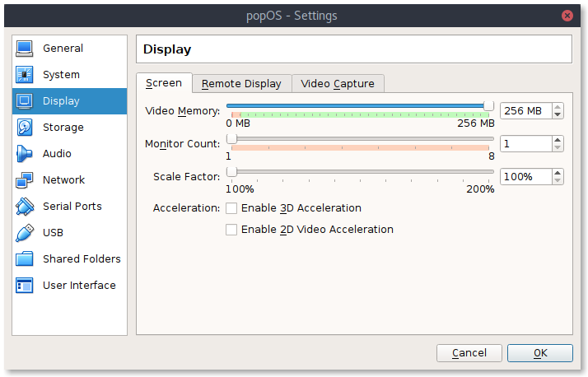Increase Monitor Count with up arrow
This screenshot has width=588, height=377.
tap(558, 140)
